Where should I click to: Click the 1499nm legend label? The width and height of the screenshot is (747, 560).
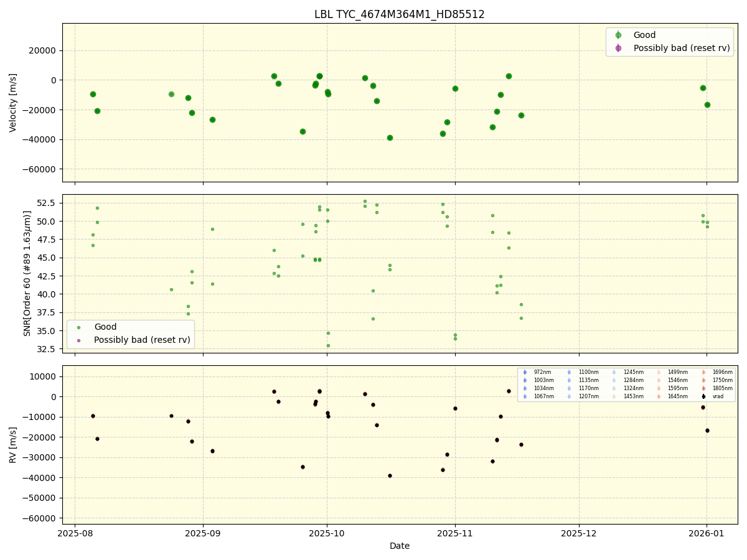click(x=678, y=372)
